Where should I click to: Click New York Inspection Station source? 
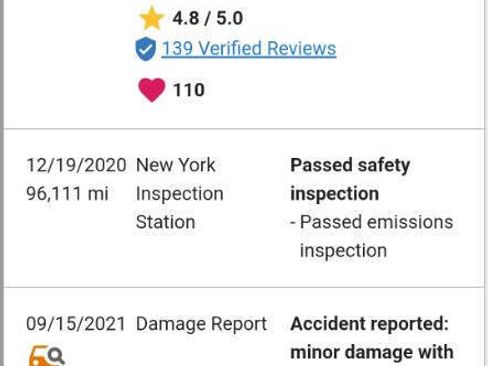(180, 194)
